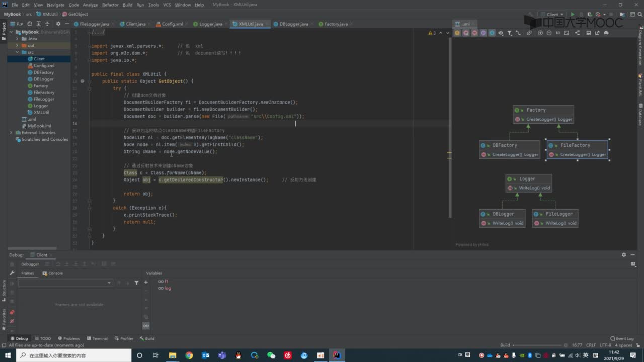
Task: Reset diagram to actual size 1:1
Action: (557, 33)
